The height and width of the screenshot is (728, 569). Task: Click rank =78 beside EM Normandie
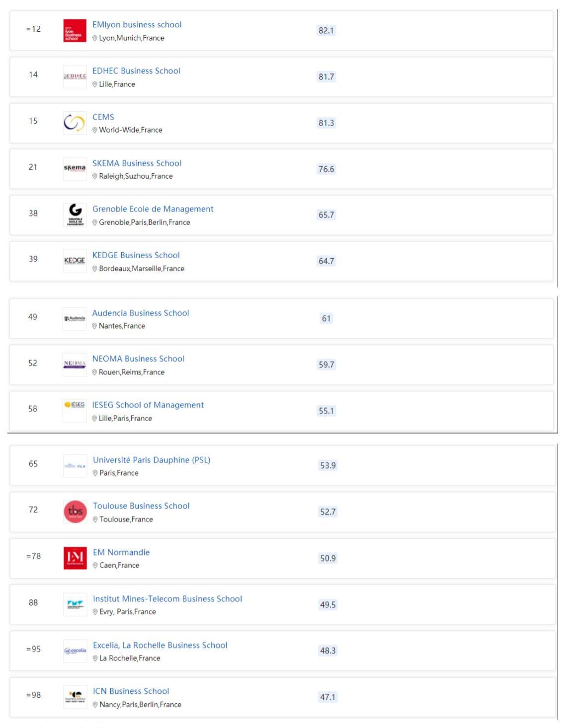[33, 556]
